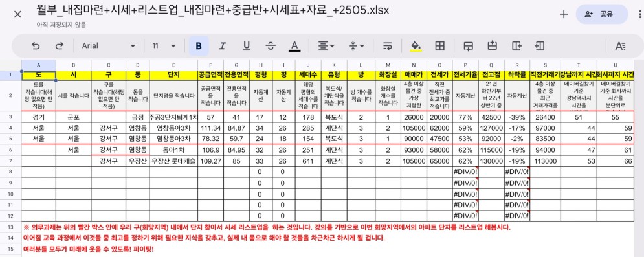Screen dimensions: 644x257
Task: Toggle strikethrough formatting
Action: (x=271, y=46)
